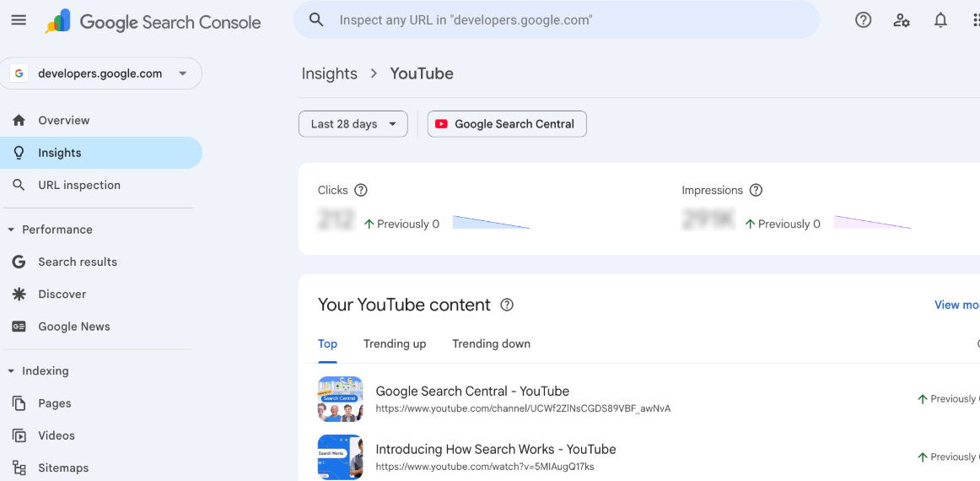Switch to the Trending down tab

(491, 344)
